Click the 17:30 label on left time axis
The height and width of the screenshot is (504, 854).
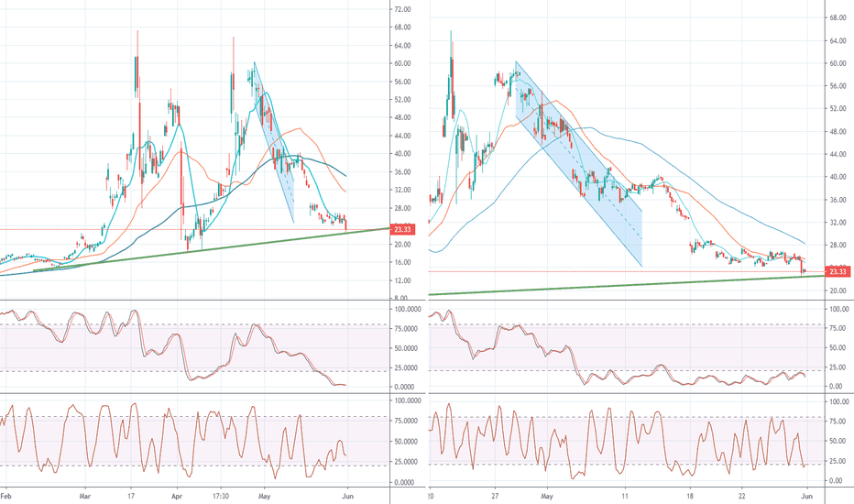(220, 497)
